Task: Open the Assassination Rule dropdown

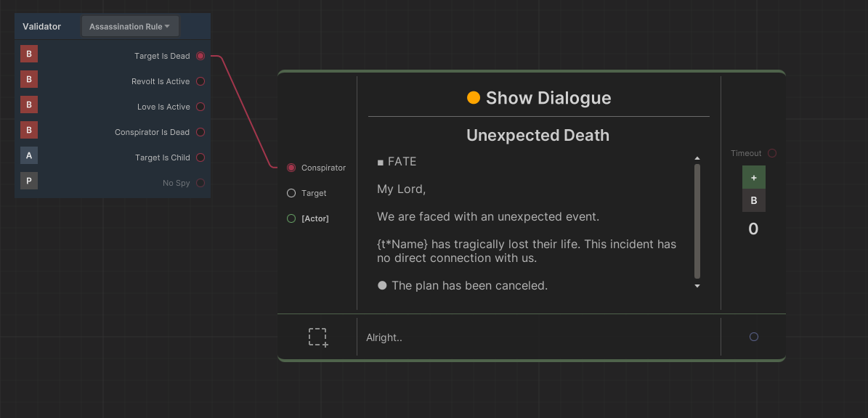Action: (130, 27)
